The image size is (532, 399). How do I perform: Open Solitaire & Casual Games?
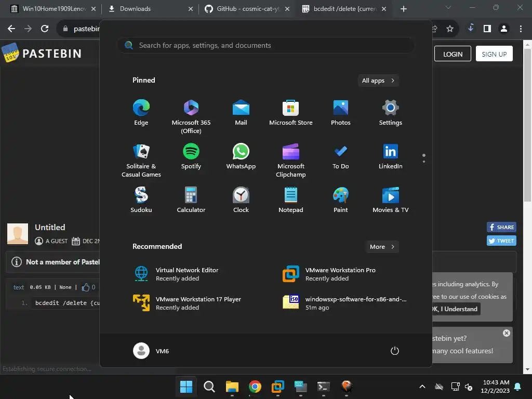click(x=141, y=161)
